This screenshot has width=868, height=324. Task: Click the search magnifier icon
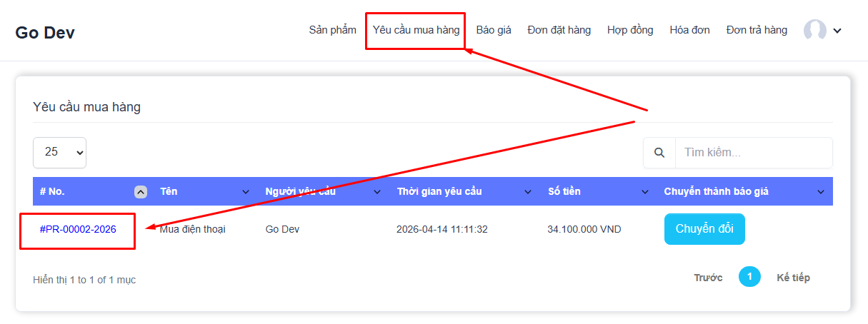(659, 153)
